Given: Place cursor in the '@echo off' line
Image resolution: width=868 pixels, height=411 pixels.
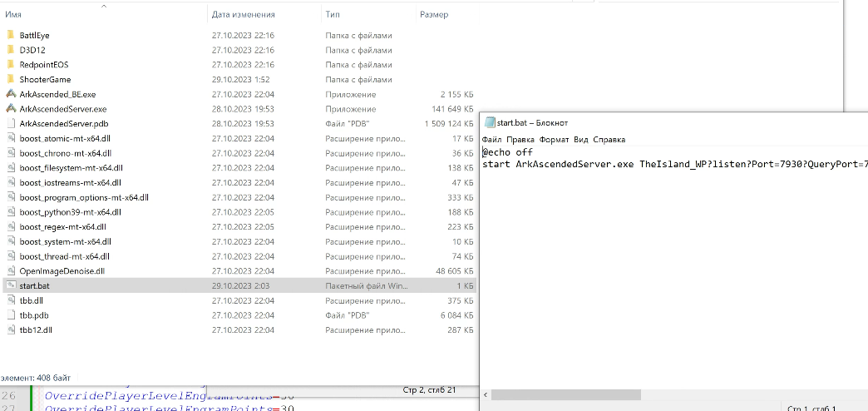Looking at the screenshot, I should pos(508,151).
